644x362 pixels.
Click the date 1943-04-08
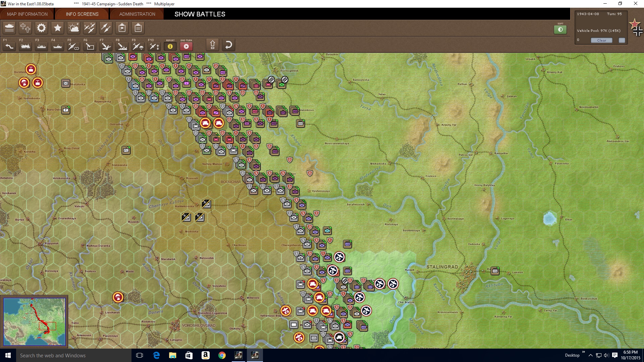click(588, 14)
